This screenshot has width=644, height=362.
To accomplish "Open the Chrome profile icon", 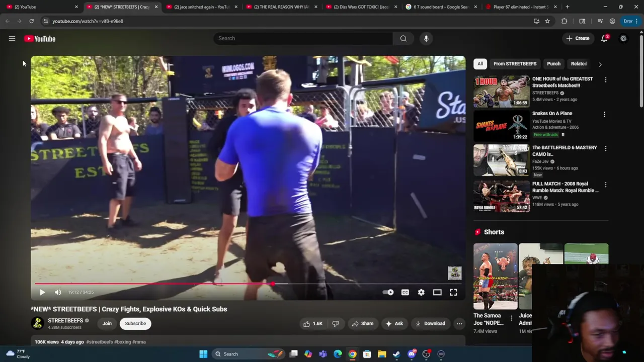I will (x=612, y=21).
